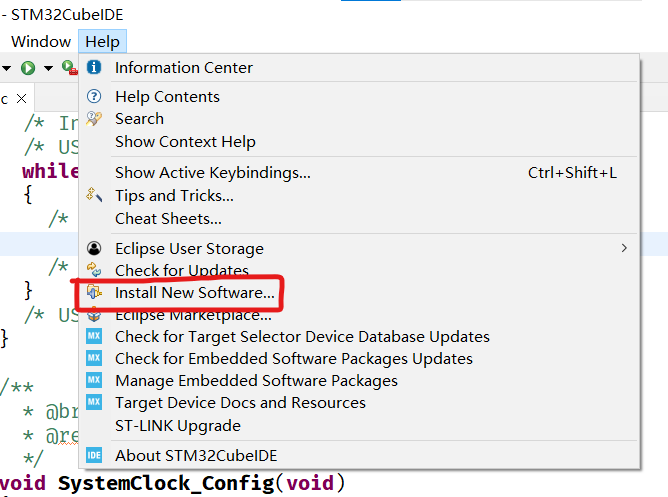Open Cheat Sheets from Help menu
This screenshot has height=497, width=668.
168,218
